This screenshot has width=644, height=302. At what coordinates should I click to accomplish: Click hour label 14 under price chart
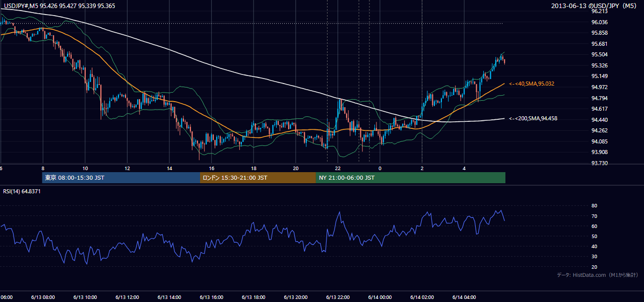169,169
